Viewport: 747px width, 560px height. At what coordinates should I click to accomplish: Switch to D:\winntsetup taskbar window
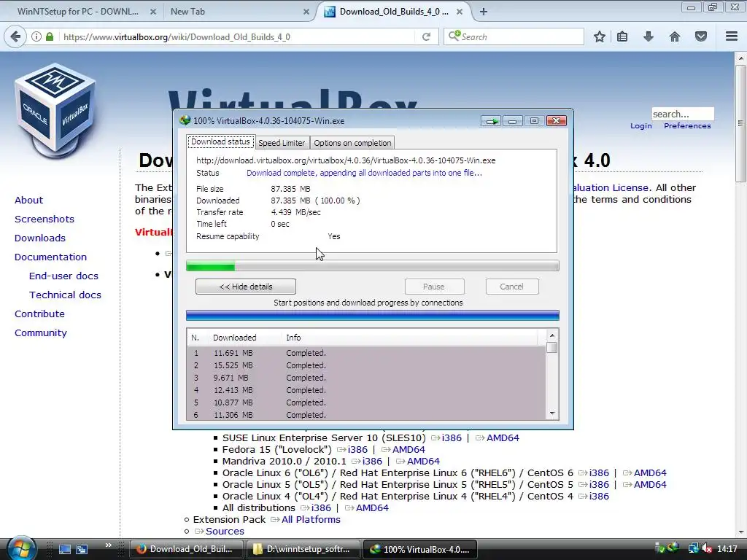pos(304,549)
